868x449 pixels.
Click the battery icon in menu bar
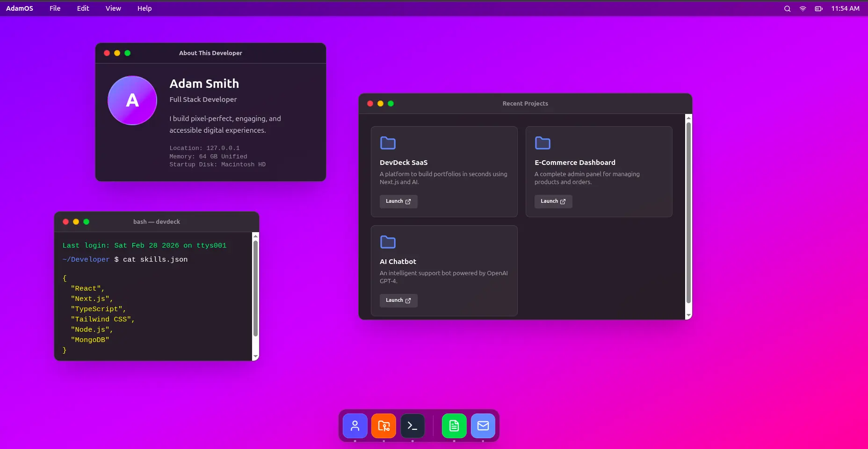tap(818, 8)
